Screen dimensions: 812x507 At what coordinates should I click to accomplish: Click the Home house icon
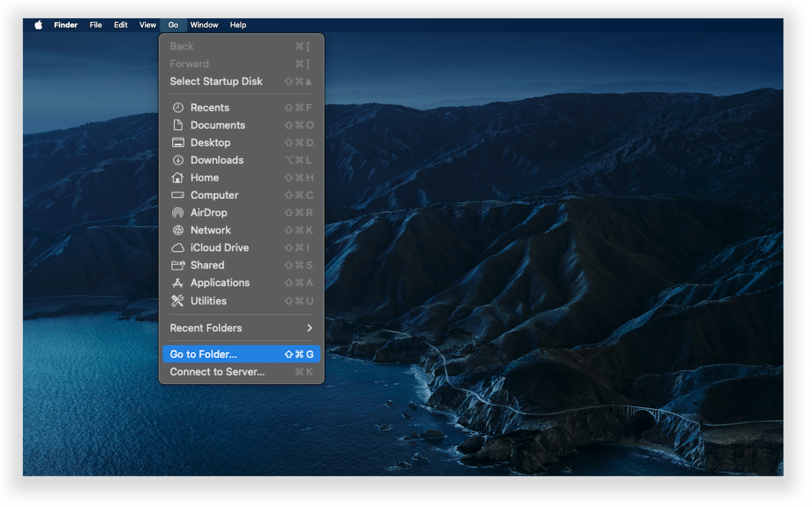point(178,177)
